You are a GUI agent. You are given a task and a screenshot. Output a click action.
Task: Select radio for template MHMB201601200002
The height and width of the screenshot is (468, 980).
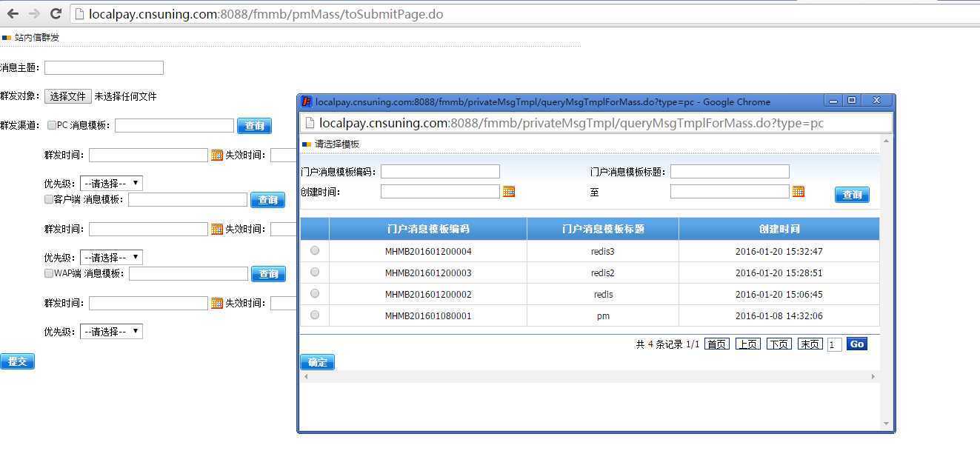pyautogui.click(x=315, y=293)
